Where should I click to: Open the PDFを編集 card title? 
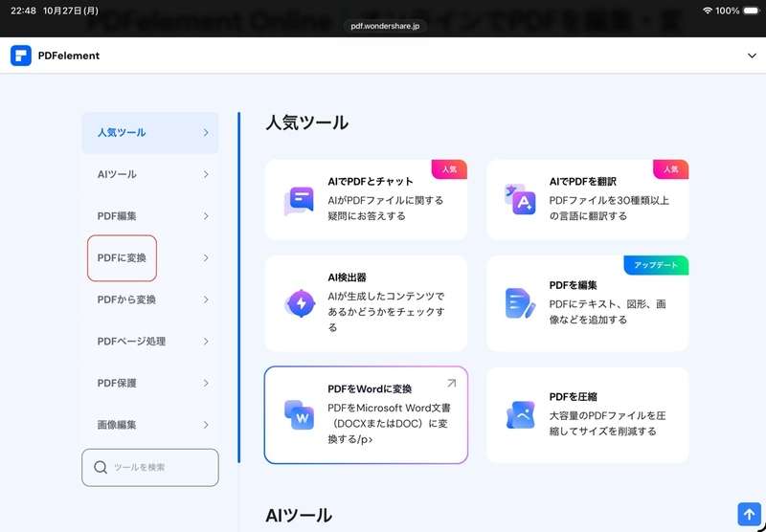pyautogui.click(x=573, y=285)
